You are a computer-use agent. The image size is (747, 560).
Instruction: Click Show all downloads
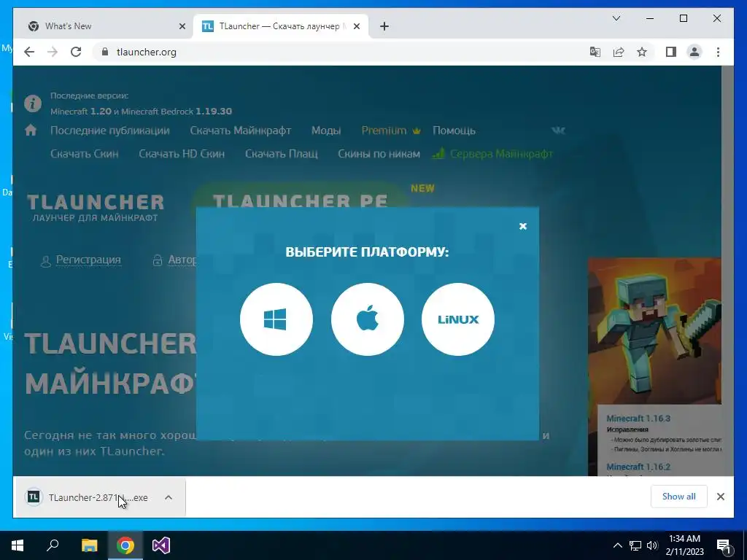[x=679, y=497]
